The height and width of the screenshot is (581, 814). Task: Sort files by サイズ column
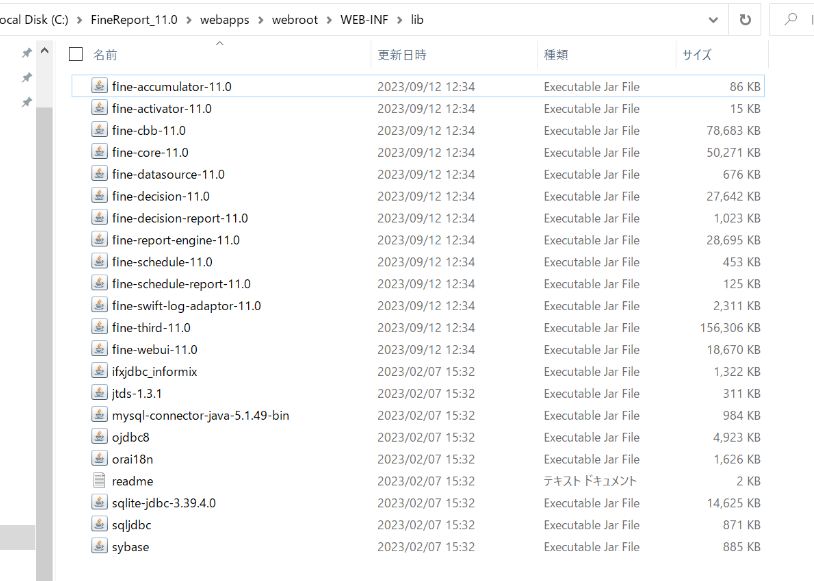697,55
